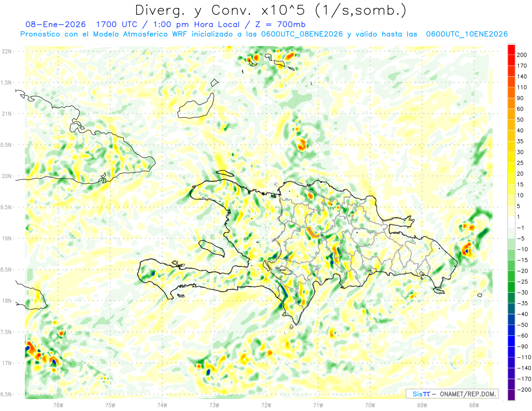Click the yellow colorbar swatch between 20 and 25
This screenshot has width=532, height=411.
coord(512,168)
